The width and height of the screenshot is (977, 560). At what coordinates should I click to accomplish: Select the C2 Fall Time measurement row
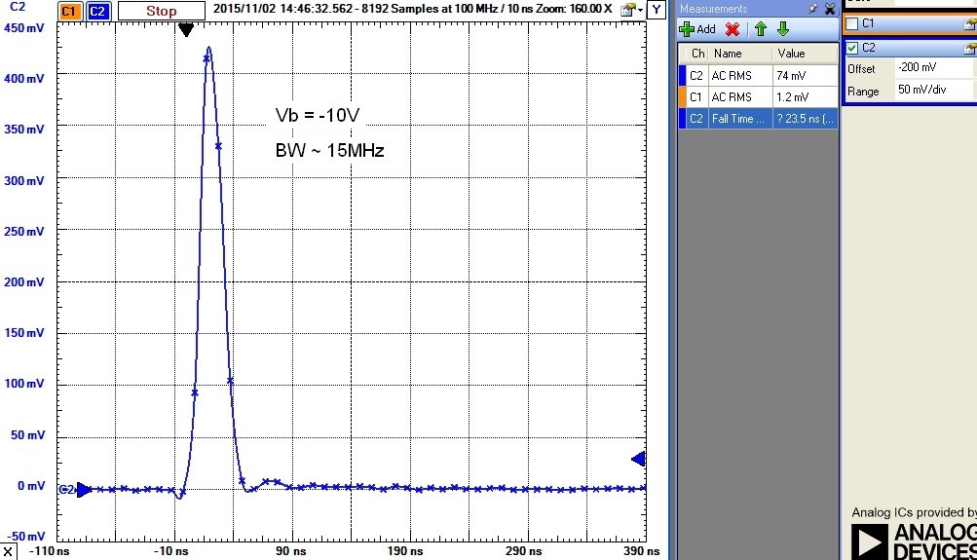[757, 119]
